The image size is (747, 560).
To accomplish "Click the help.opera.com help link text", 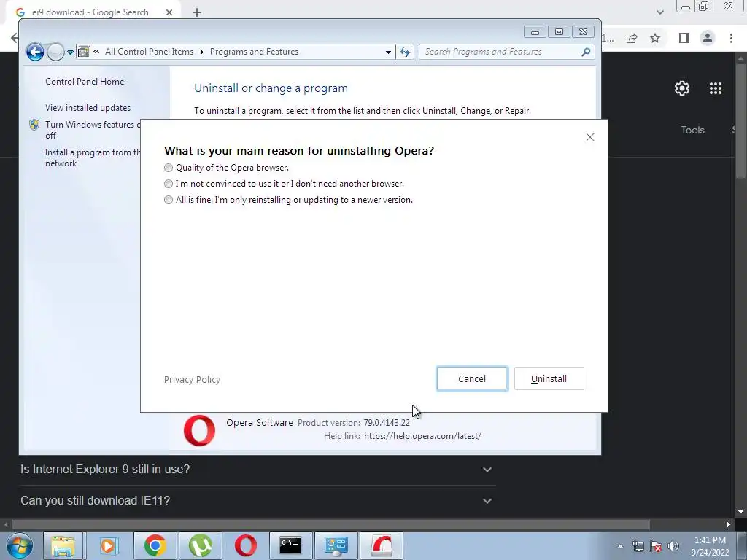I will [422, 436].
